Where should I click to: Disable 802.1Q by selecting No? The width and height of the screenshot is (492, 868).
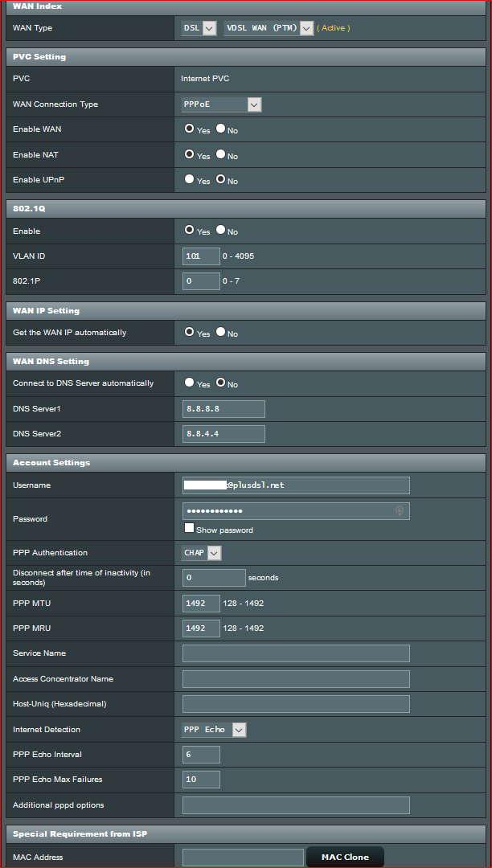click(x=221, y=230)
